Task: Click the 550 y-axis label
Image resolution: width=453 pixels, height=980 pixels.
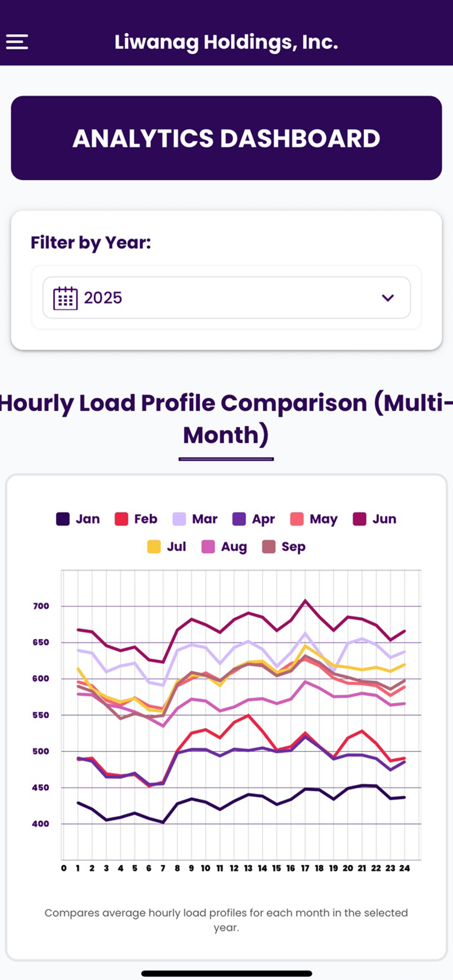Action: tap(41, 715)
